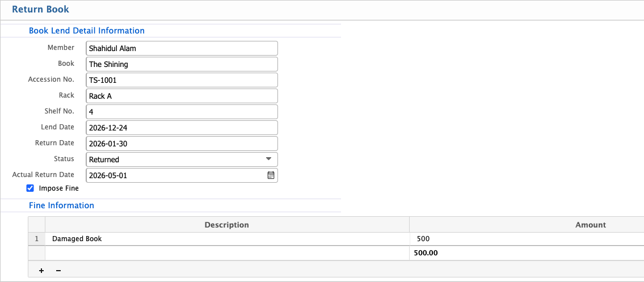The image size is (644, 282).
Task: Uncheck the Impose Fine checkbox
Action: (30, 188)
